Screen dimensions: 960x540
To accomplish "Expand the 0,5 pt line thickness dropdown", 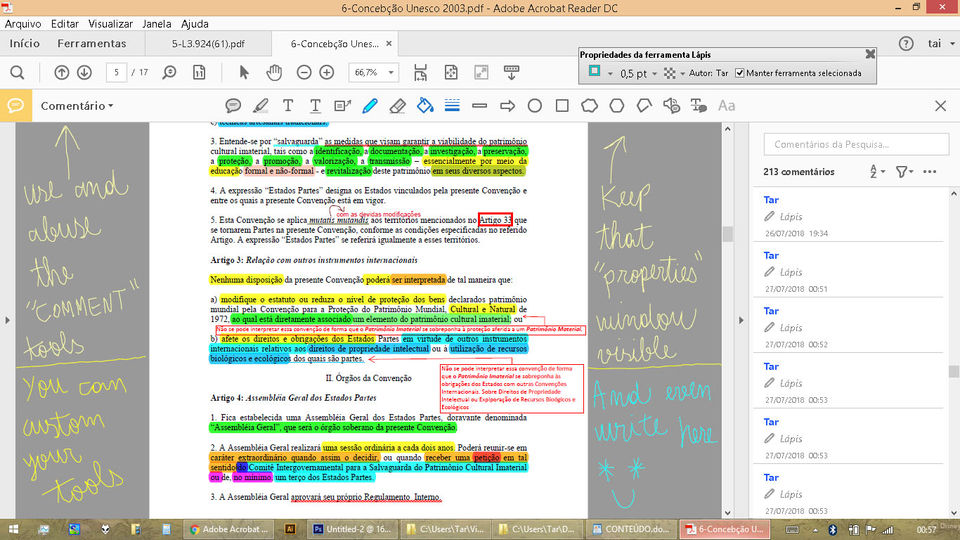I will [x=638, y=73].
